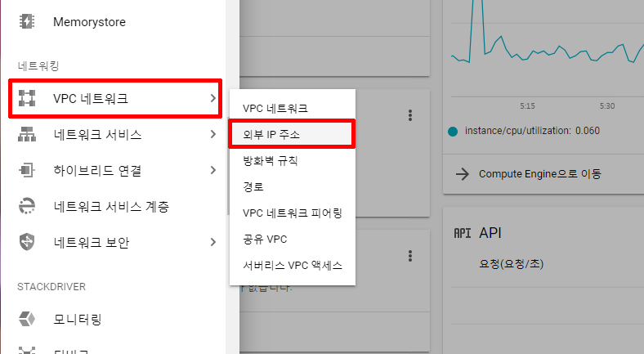Open the upper card's three-dot menu
644x354 pixels.
[x=410, y=115]
